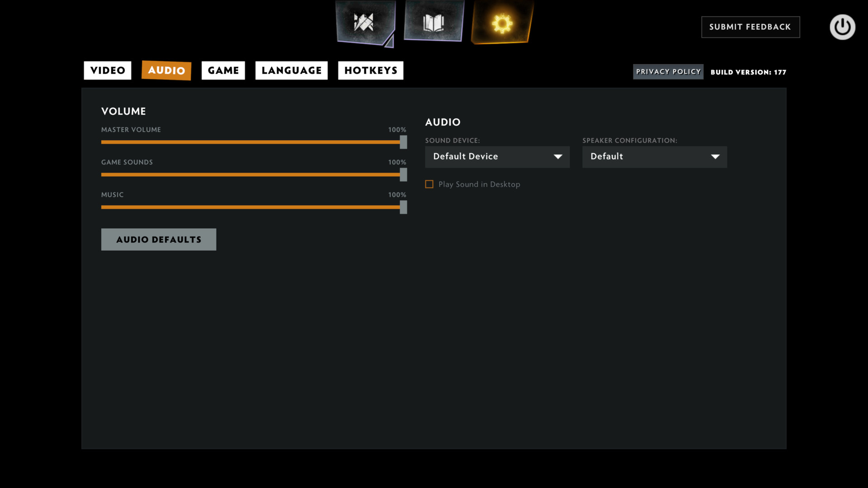Click the Master Volume slider handle
The width and height of the screenshot is (868, 488).
(403, 142)
